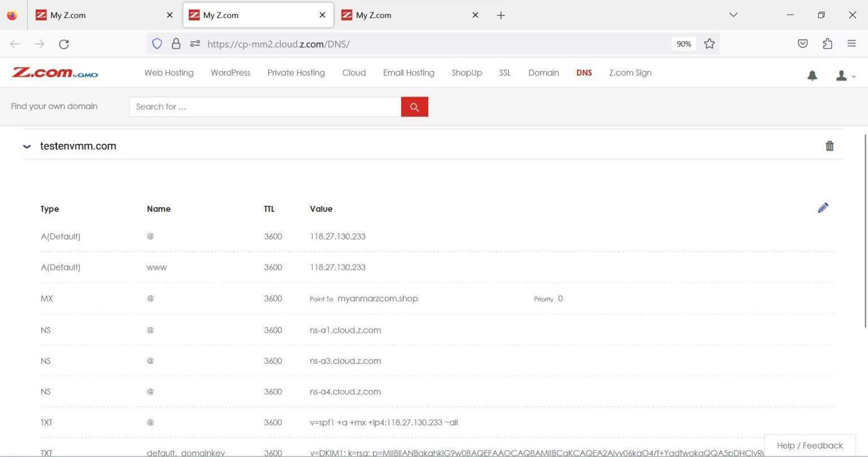Image resolution: width=868 pixels, height=457 pixels.
Task: Close the first My Z.com tab
Action: pos(170,15)
